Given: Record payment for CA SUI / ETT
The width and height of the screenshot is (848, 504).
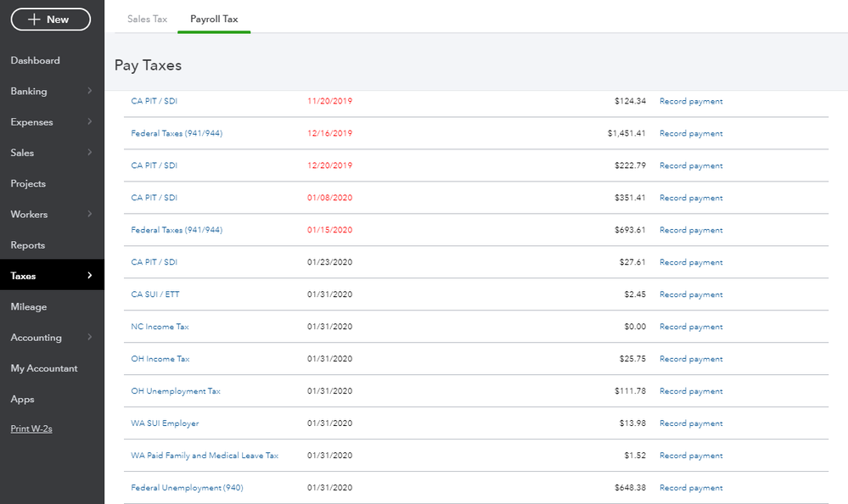Looking at the screenshot, I should [691, 295].
